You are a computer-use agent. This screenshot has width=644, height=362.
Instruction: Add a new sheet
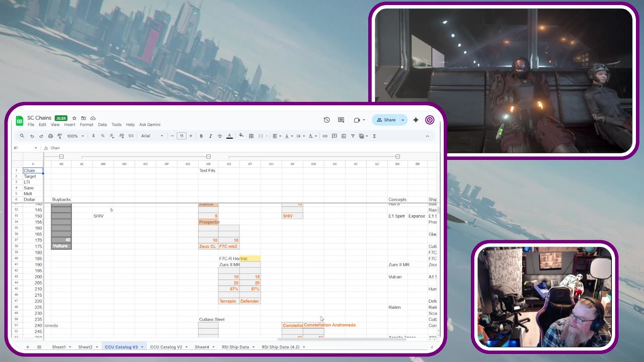click(x=27, y=347)
